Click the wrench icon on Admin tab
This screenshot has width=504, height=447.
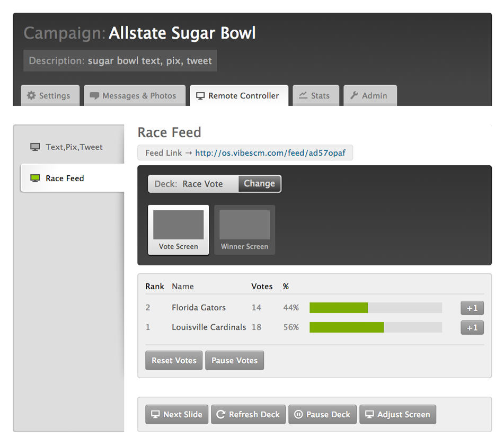[354, 95]
